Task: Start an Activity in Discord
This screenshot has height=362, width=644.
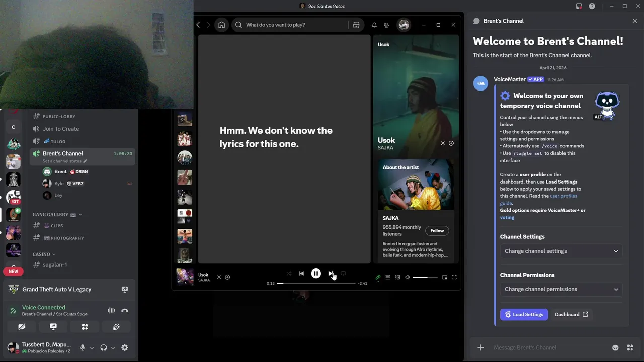Action: click(85, 327)
